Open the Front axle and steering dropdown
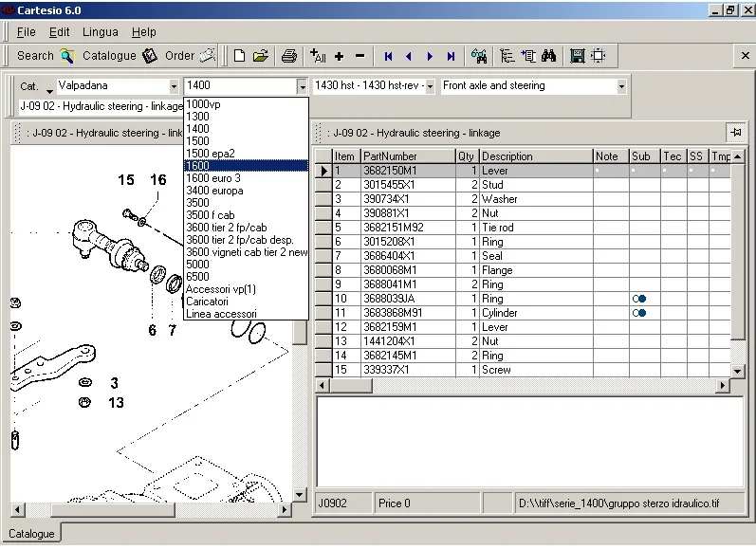This screenshot has width=756, height=549. pos(621,87)
